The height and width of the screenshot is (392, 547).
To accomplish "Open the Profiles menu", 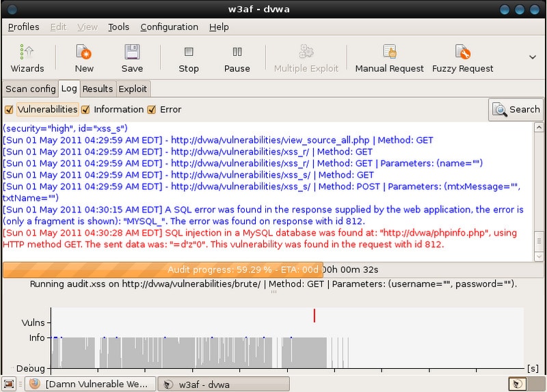I will 23,27.
